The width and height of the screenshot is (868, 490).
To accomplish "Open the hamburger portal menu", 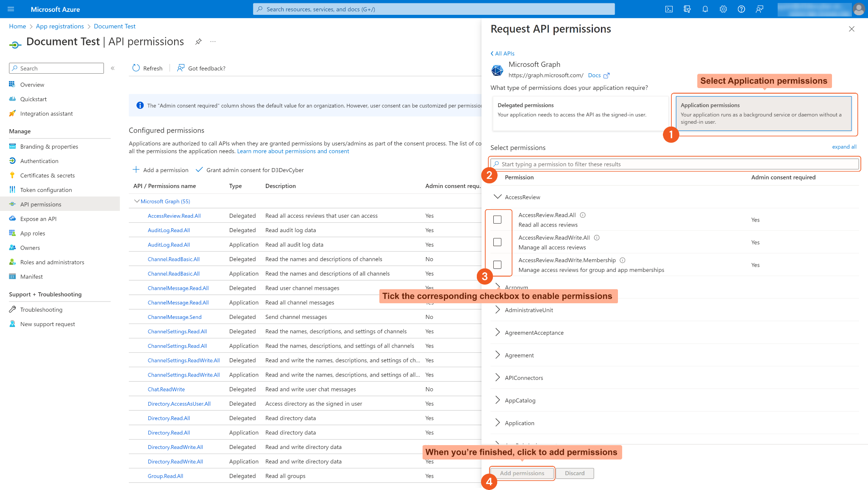I will (x=11, y=9).
